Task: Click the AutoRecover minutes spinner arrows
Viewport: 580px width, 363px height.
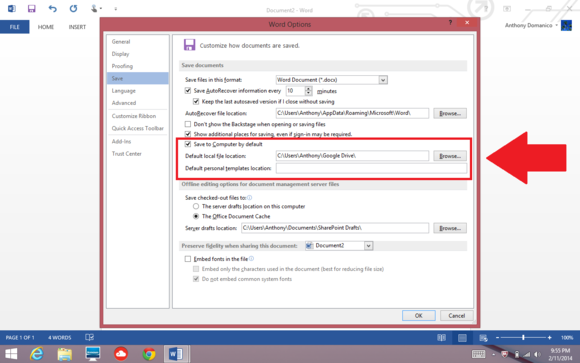Action: [x=308, y=91]
